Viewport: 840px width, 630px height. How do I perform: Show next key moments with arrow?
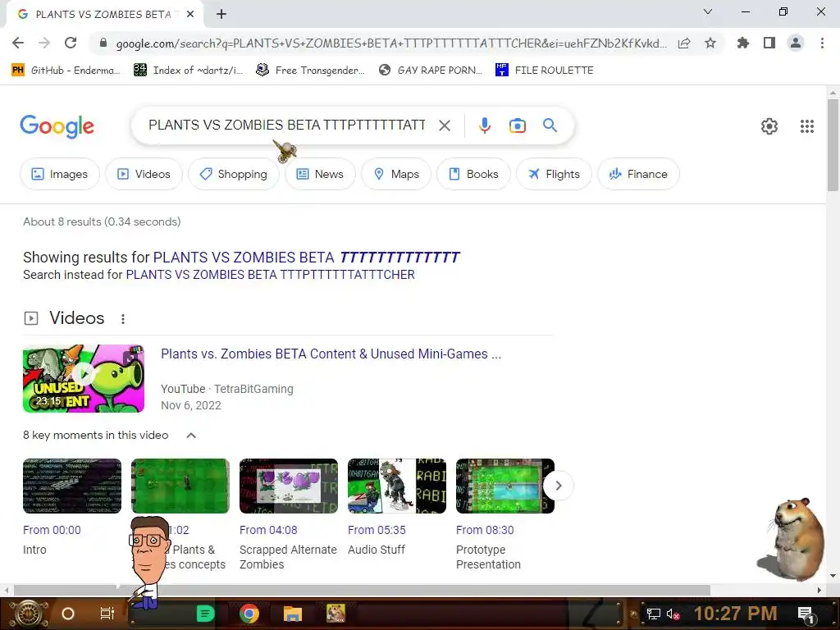pos(558,486)
